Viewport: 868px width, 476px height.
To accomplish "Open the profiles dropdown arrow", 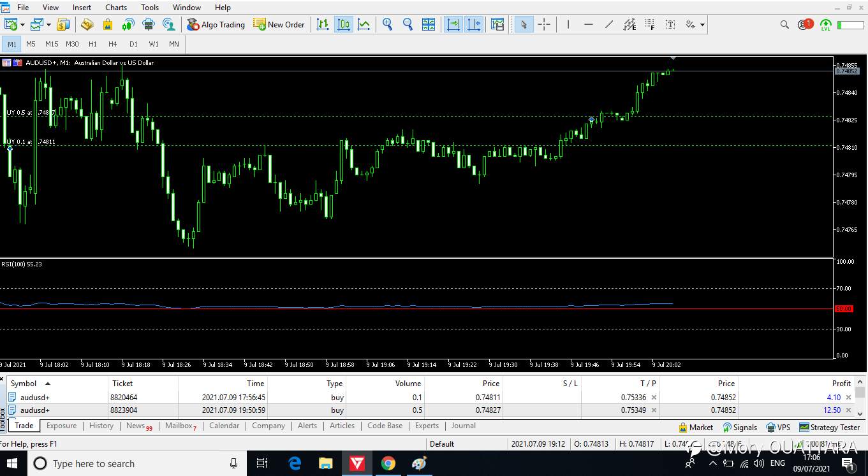I will (x=48, y=25).
